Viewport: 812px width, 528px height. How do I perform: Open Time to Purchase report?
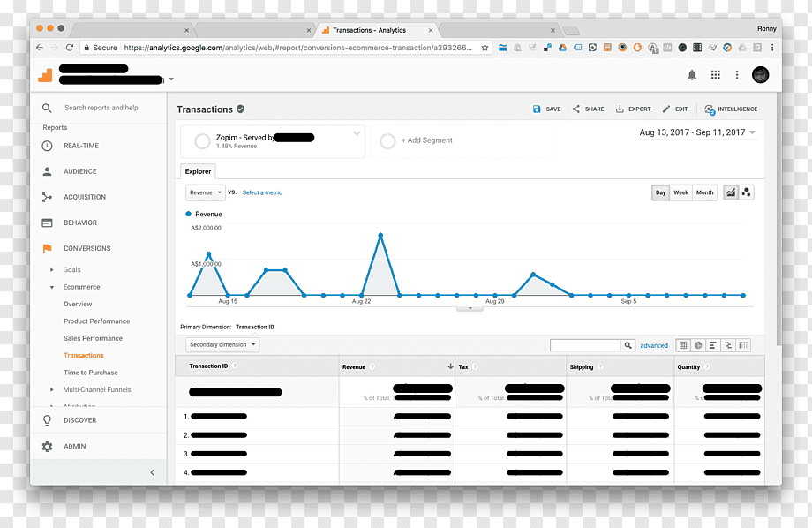coord(91,373)
